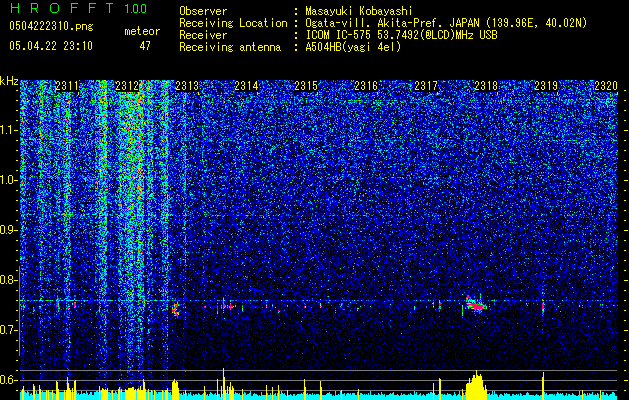
Task: Click the date stamp 05.04.22 23:10
Action: 51,46
